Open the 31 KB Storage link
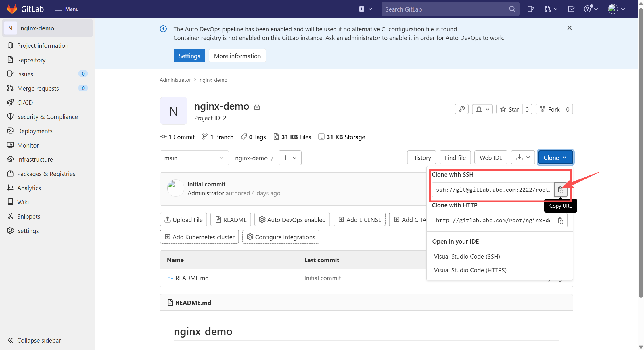 [x=342, y=137]
